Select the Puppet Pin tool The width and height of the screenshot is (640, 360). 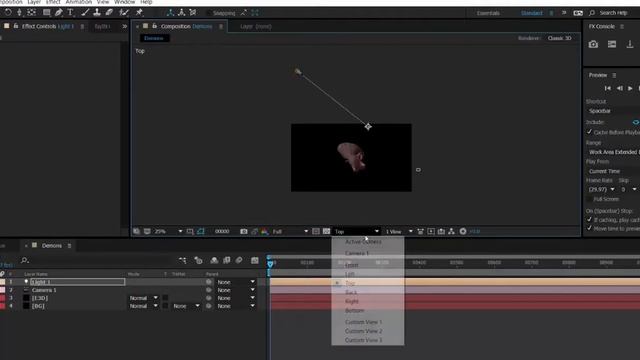pyautogui.click(x=139, y=12)
